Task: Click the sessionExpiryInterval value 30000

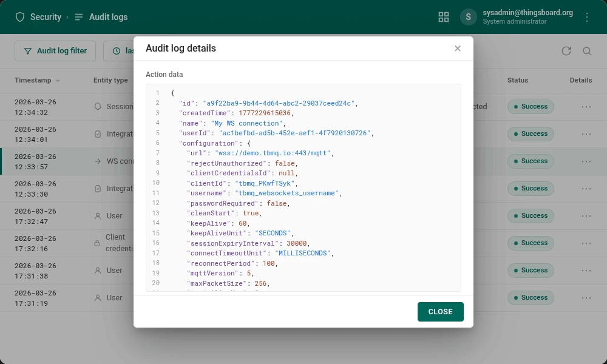Action: point(297,243)
